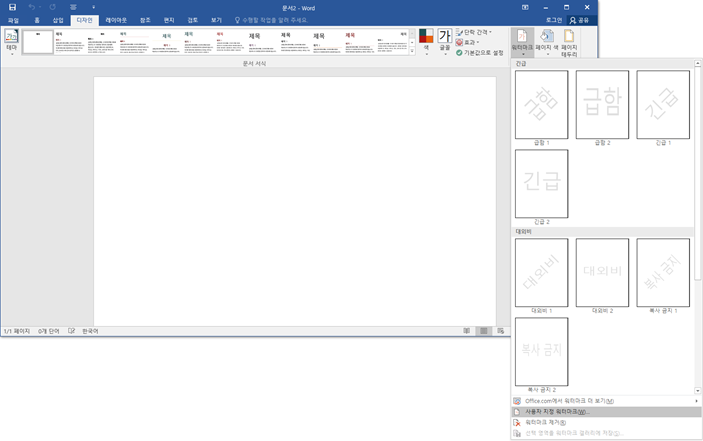This screenshot has width=703, height=441.
Task: Click the Save icon in quick access toolbar
Action: pyautogui.click(x=13, y=7)
